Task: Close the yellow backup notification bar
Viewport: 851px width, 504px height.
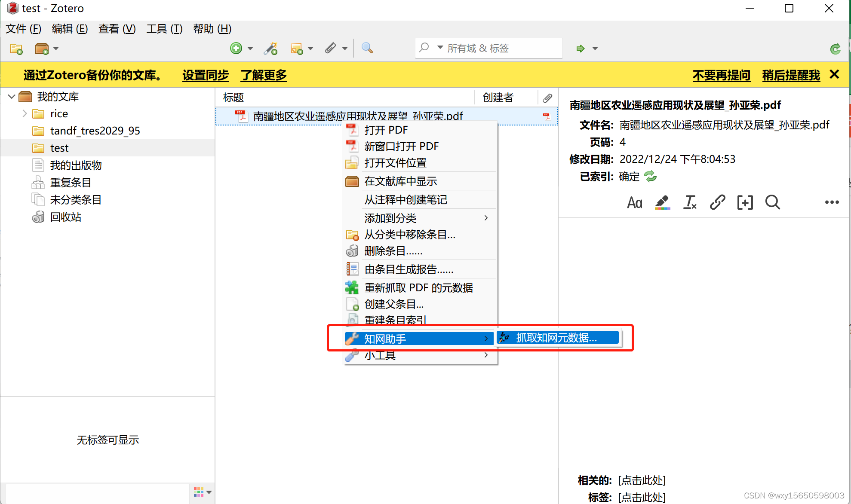Action: (x=834, y=74)
